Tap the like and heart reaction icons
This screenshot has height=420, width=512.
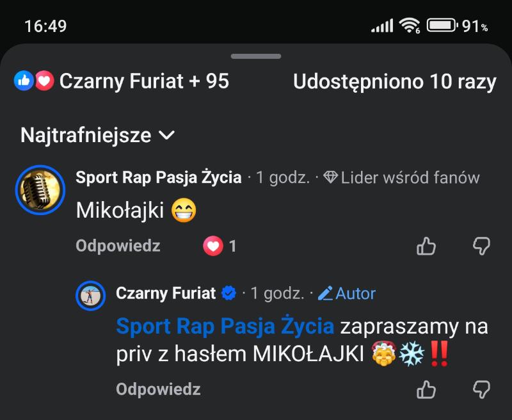pyautogui.click(x=34, y=81)
